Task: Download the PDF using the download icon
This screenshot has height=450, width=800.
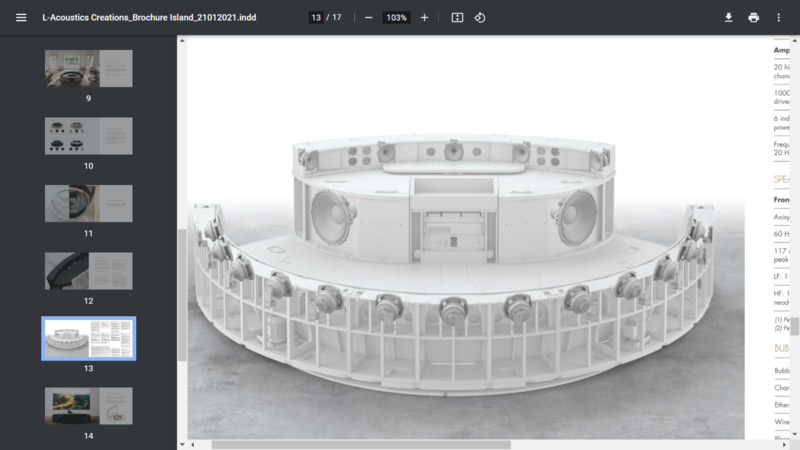Action: tap(729, 18)
